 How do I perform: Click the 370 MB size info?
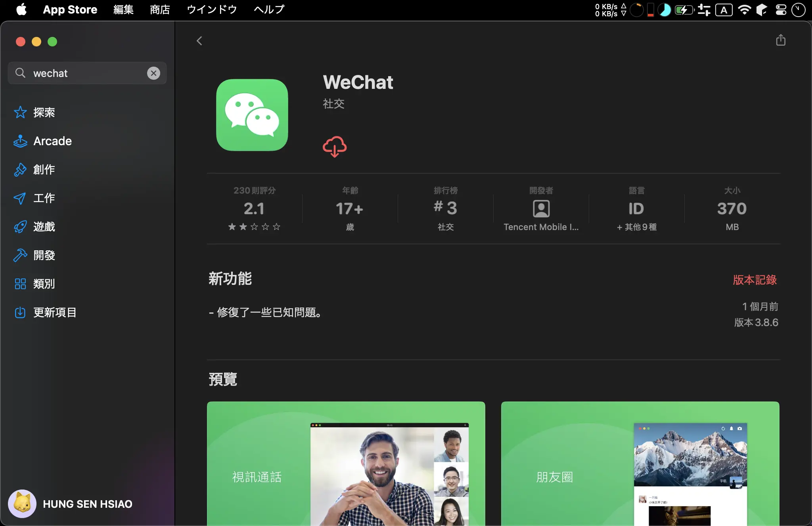tap(732, 209)
